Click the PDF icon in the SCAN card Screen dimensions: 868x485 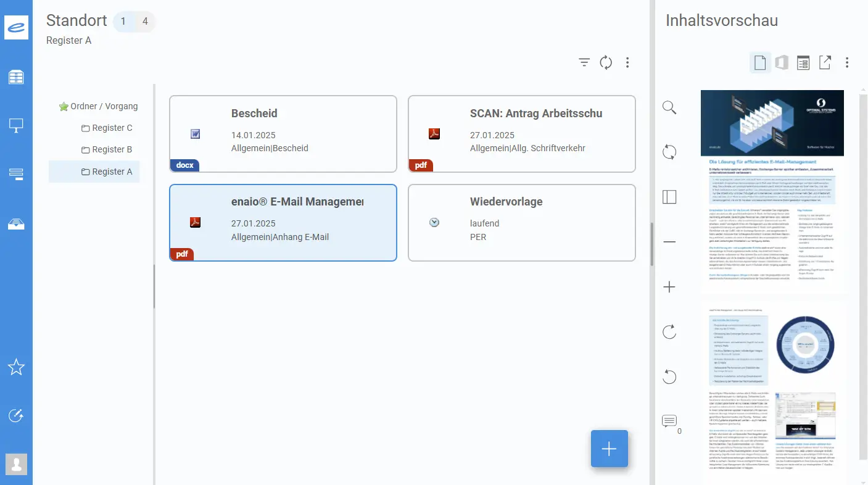click(434, 133)
